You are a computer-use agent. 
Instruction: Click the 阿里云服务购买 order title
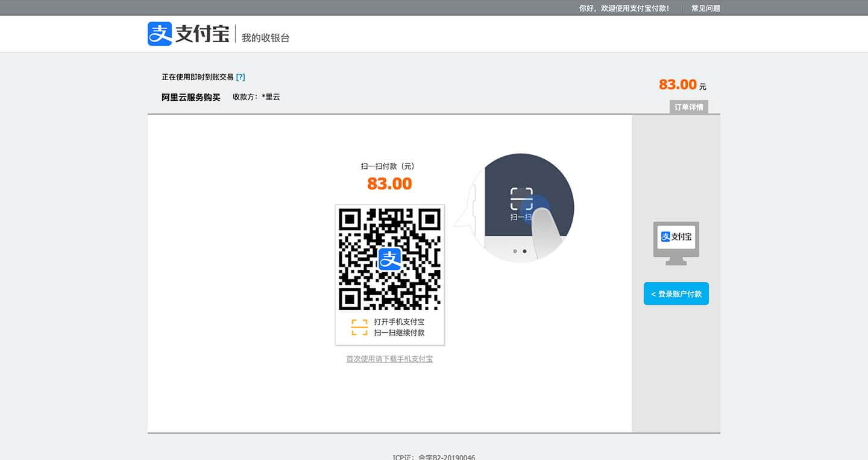coord(191,97)
